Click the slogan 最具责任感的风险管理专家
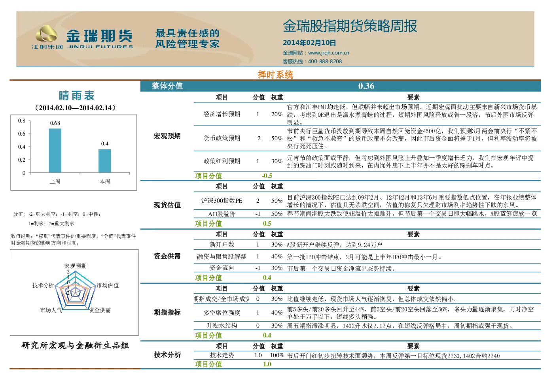The height and width of the screenshot is (392, 555). [187, 38]
